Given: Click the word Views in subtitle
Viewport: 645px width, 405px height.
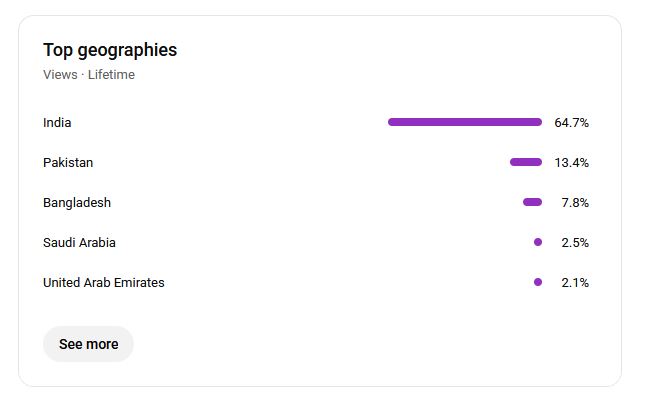Looking at the screenshot, I should tap(60, 75).
